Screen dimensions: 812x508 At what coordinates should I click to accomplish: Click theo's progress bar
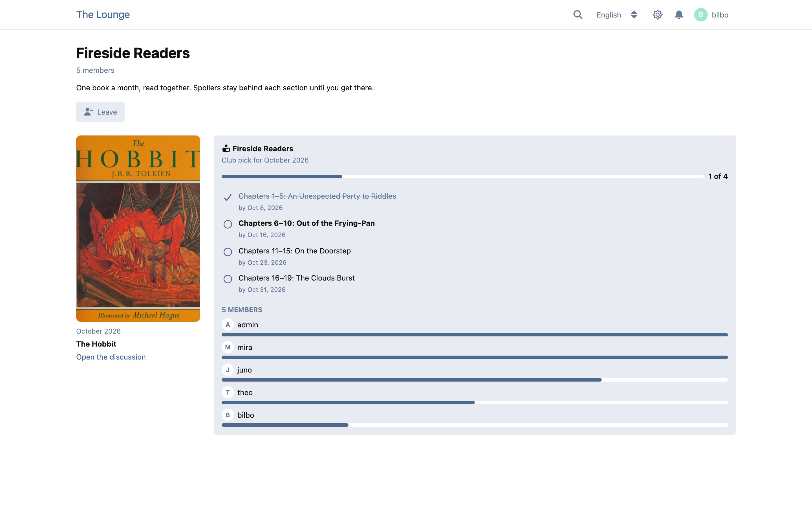(x=475, y=402)
